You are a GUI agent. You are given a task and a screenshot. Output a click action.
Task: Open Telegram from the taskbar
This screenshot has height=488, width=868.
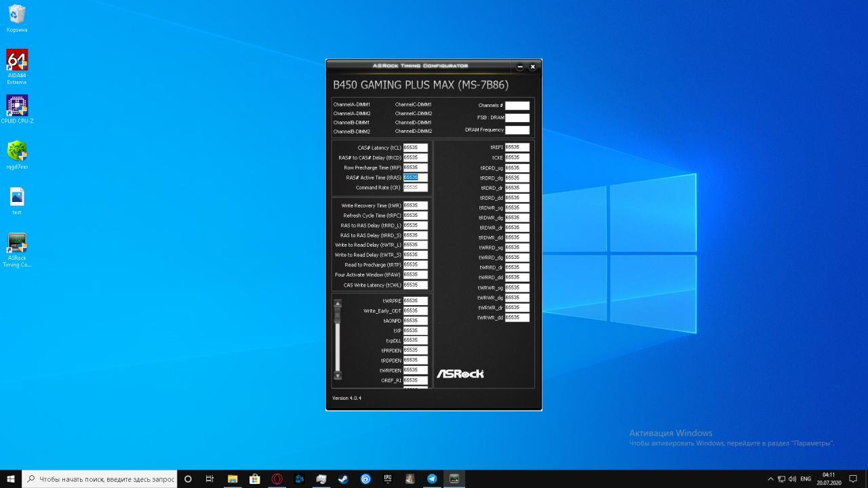pyautogui.click(x=432, y=479)
